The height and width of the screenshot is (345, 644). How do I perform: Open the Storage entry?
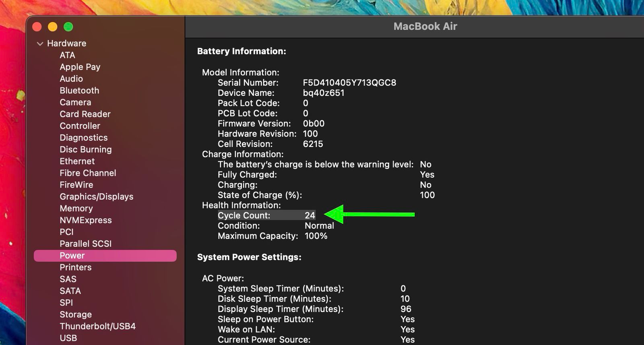[x=76, y=314]
